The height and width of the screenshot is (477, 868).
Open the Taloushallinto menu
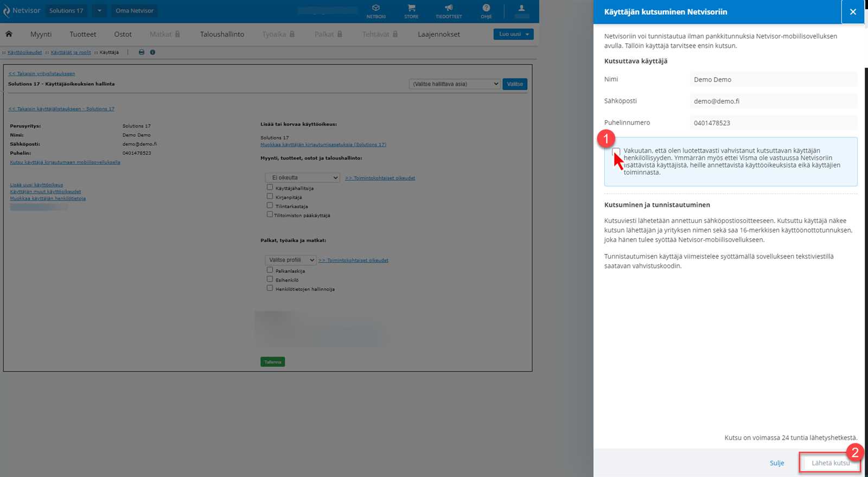point(222,34)
